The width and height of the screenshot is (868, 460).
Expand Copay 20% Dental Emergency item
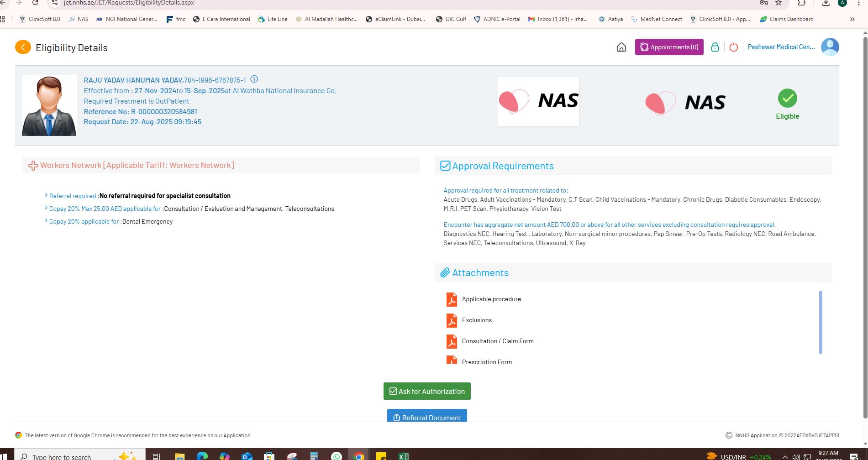point(46,221)
